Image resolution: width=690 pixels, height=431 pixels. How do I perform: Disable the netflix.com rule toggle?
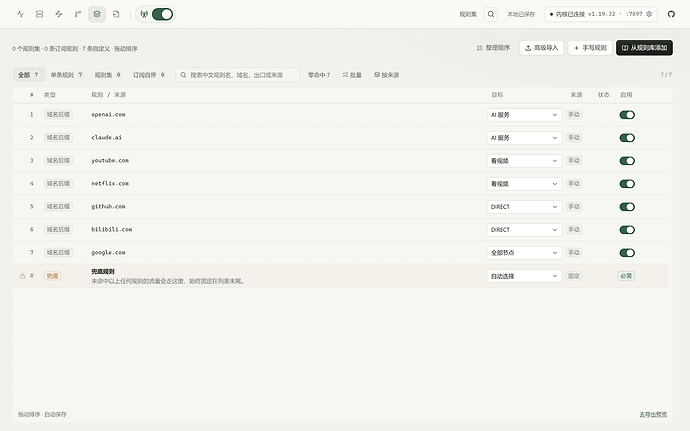coord(627,184)
